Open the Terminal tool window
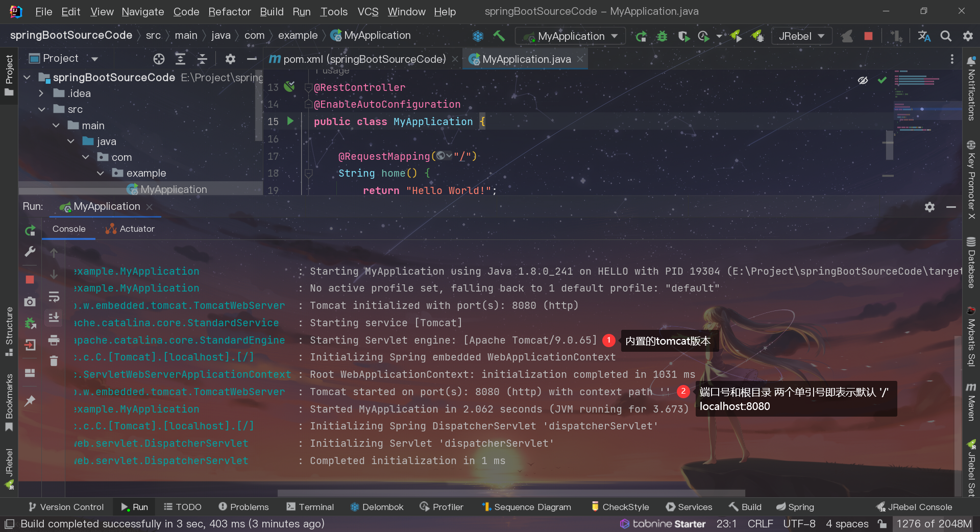The width and height of the screenshot is (980, 532). tap(310, 507)
